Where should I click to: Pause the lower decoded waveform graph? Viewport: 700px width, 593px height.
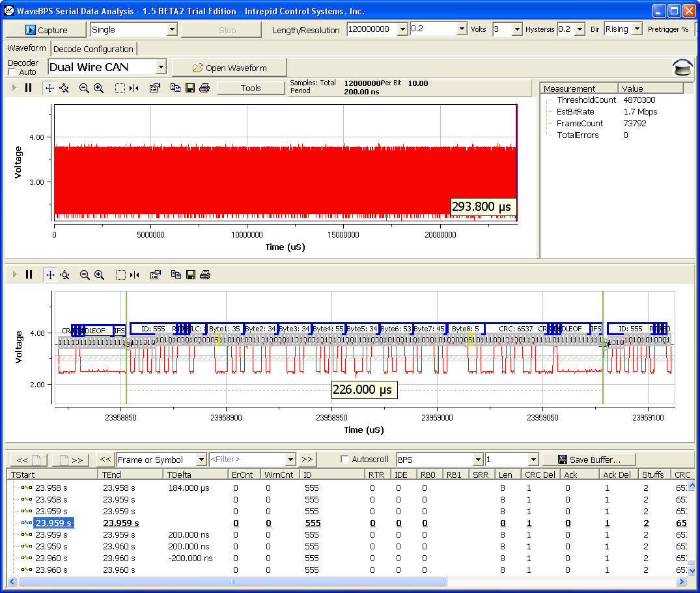click(29, 275)
